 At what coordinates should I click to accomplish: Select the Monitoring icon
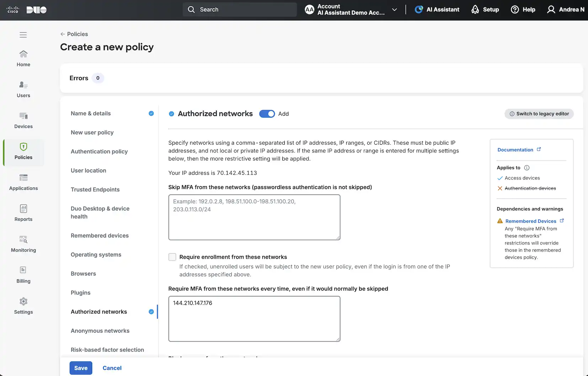pyautogui.click(x=23, y=243)
